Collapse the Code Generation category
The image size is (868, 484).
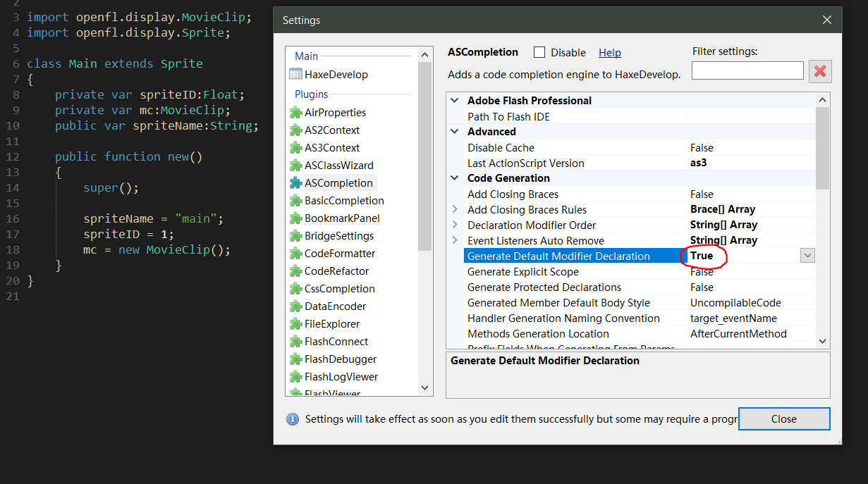[x=455, y=178]
